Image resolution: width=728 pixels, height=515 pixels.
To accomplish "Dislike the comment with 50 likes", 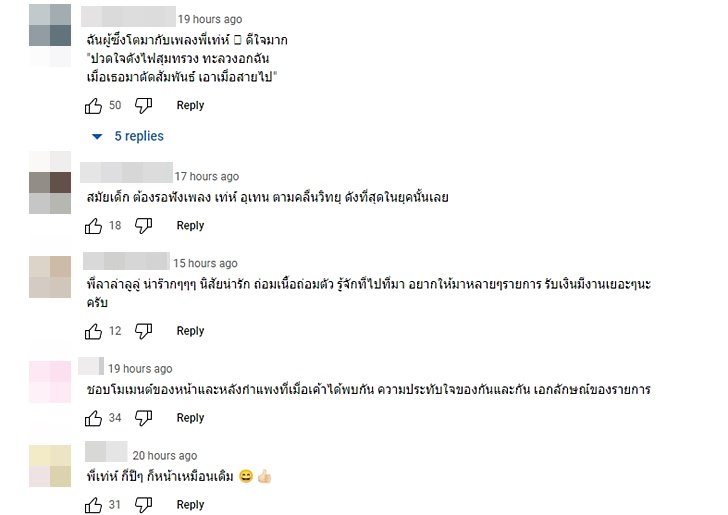I will pyautogui.click(x=143, y=106).
